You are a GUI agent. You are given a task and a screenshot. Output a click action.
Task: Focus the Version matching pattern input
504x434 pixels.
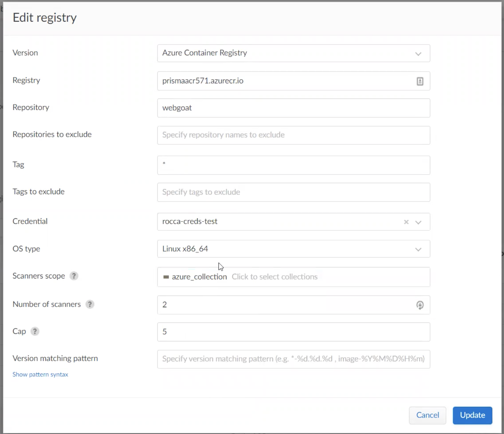point(293,359)
